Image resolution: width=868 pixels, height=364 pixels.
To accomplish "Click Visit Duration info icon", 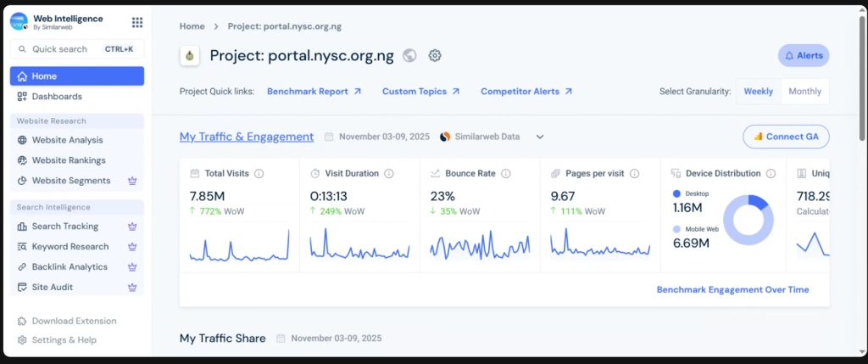I will click(x=388, y=173).
